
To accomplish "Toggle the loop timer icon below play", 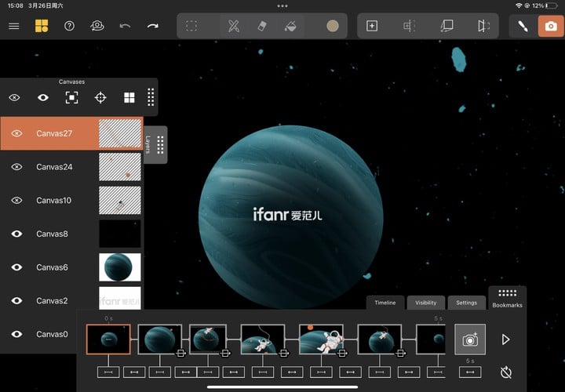I will tap(506, 372).
